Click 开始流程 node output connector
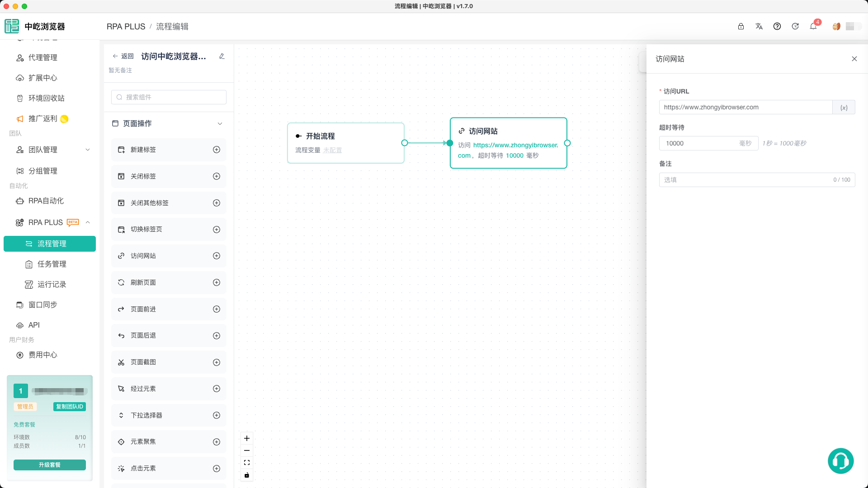The width and height of the screenshot is (868, 488). [405, 143]
